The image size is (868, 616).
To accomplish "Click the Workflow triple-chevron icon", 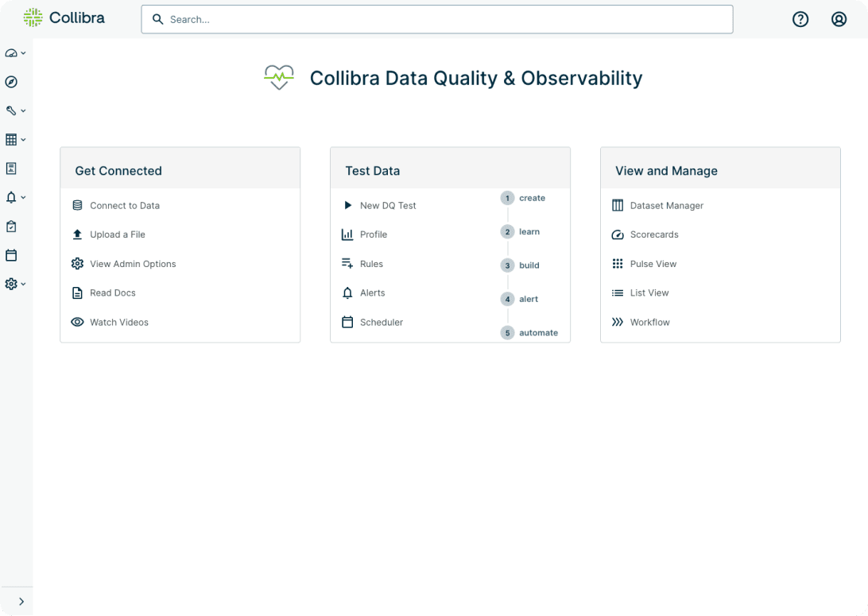I will point(618,322).
